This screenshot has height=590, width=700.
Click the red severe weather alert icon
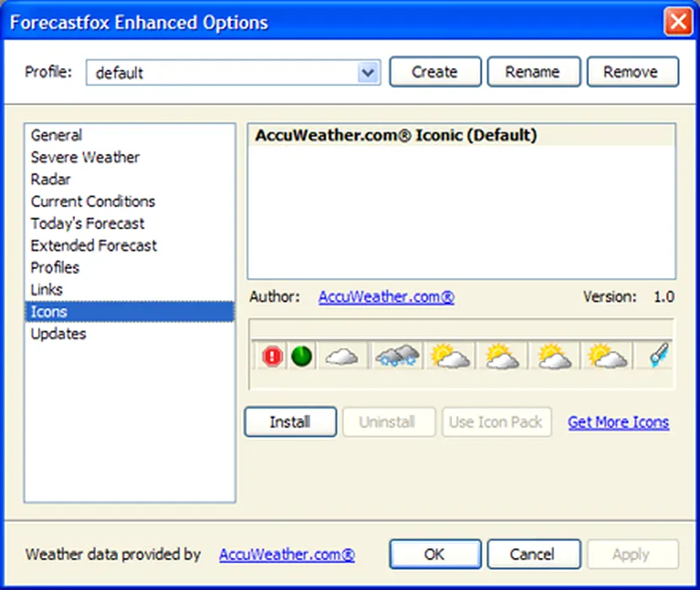272,357
